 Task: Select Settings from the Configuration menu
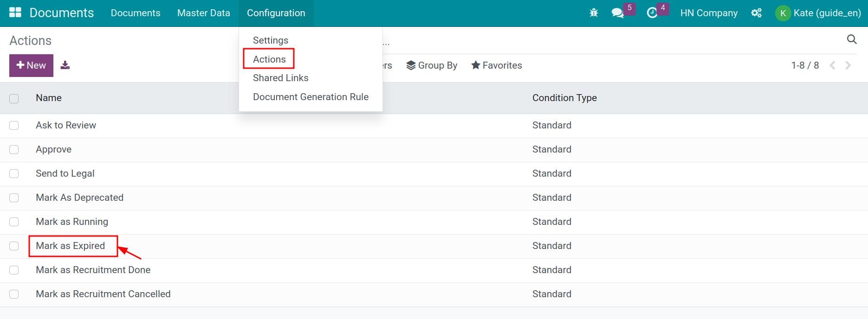[x=271, y=40]
